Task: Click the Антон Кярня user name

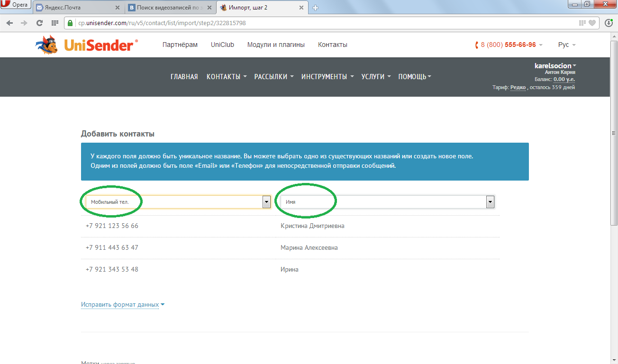Action: pyautogui.click(x=560, y=73)
